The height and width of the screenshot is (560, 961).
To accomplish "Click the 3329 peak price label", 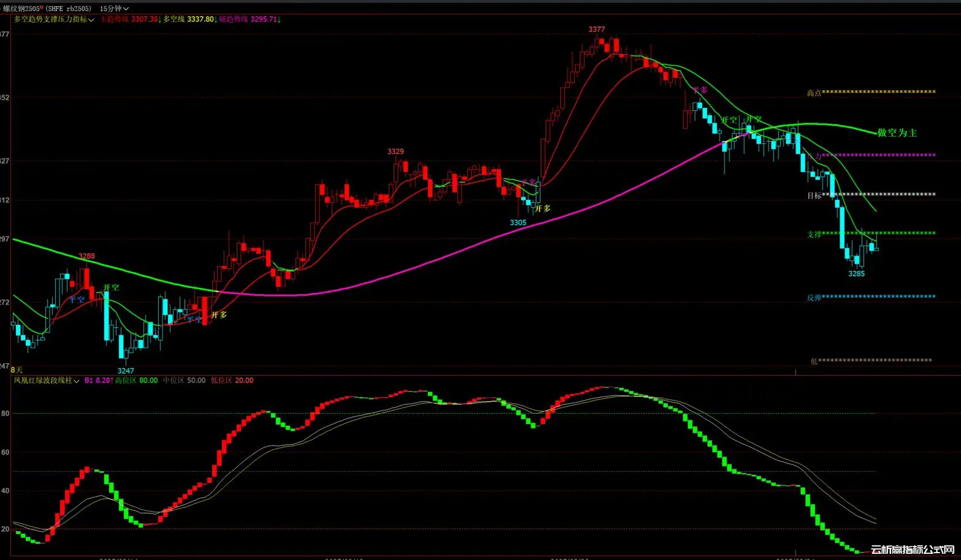I will [x=395, y=151].
